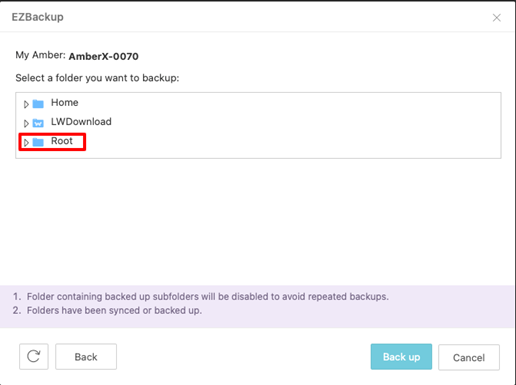This screenshot has width=516, height=385.
Task: Start backup with Back up button
Action: [x=401, y=357]
